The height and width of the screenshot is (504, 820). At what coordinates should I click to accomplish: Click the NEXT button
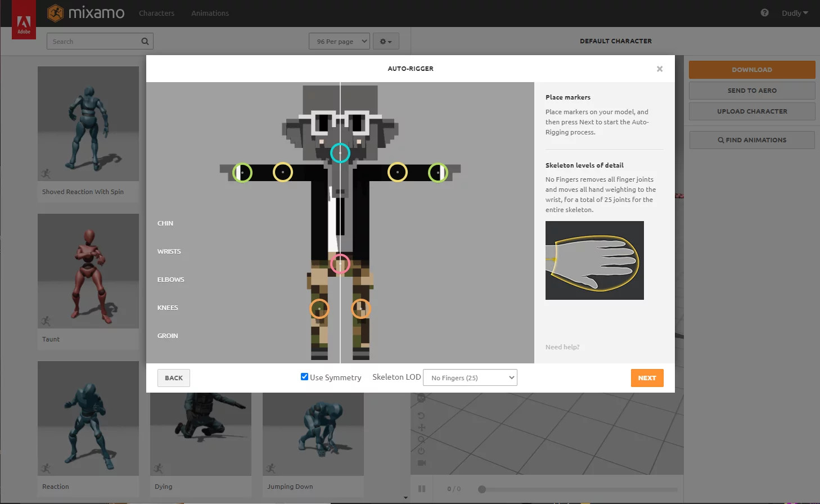point(647,378)
